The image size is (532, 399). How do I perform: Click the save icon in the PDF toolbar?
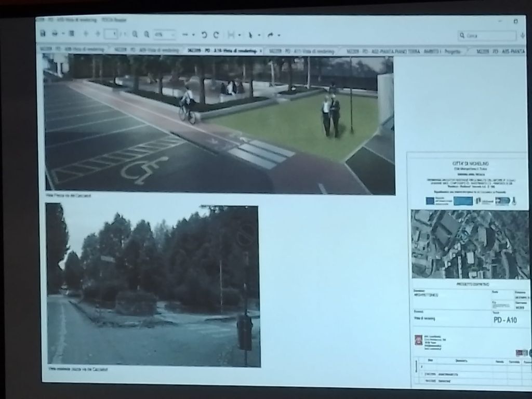pyautogui.click(x=43, y=33)
